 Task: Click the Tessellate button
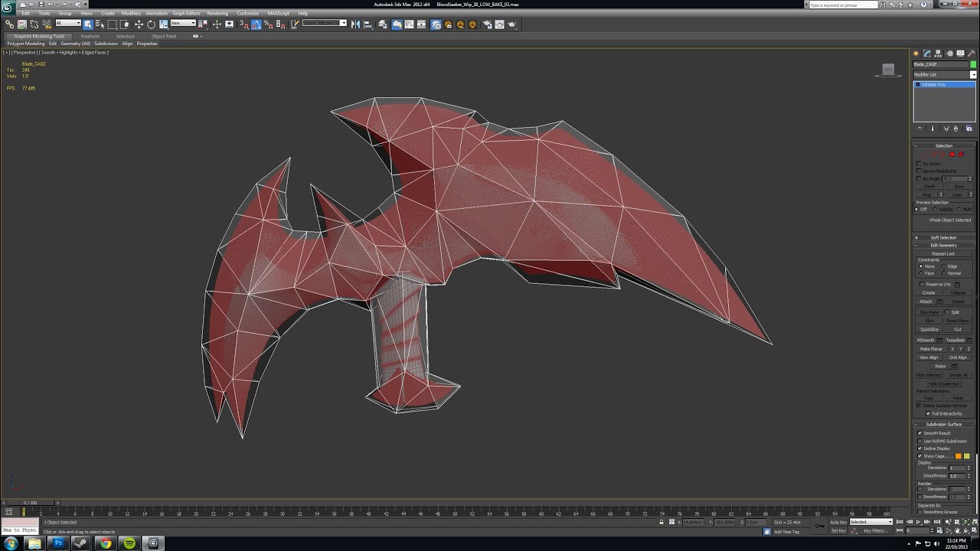[955, 340]
